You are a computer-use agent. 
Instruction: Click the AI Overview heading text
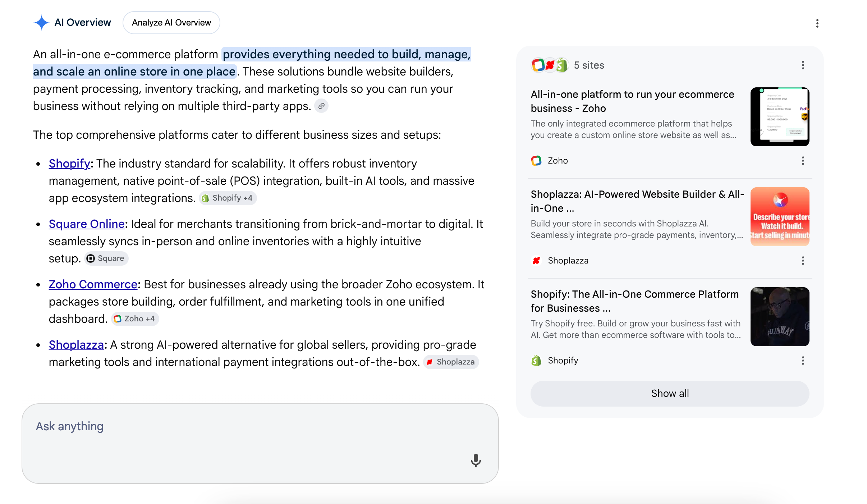[83, 23]
